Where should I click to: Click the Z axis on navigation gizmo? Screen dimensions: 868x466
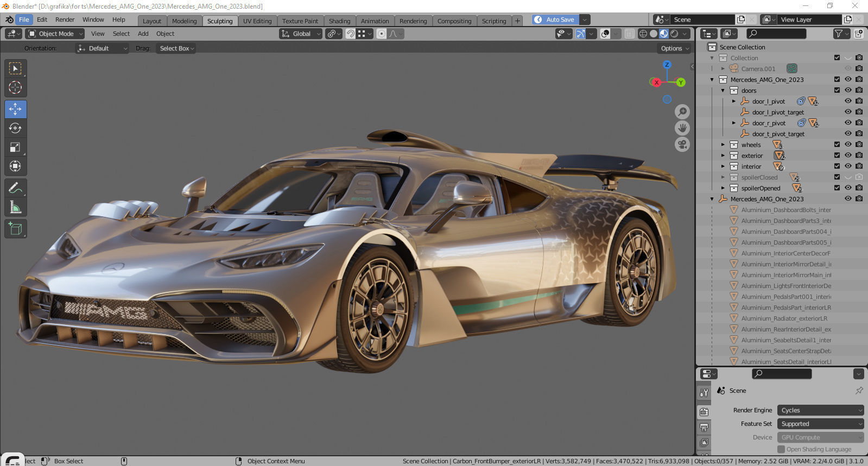click(x=667, y=65)
